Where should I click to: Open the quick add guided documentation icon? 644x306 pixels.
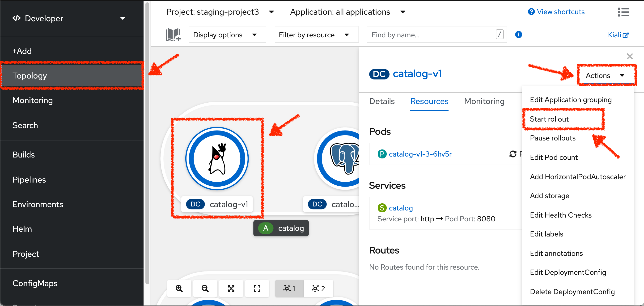173,35
